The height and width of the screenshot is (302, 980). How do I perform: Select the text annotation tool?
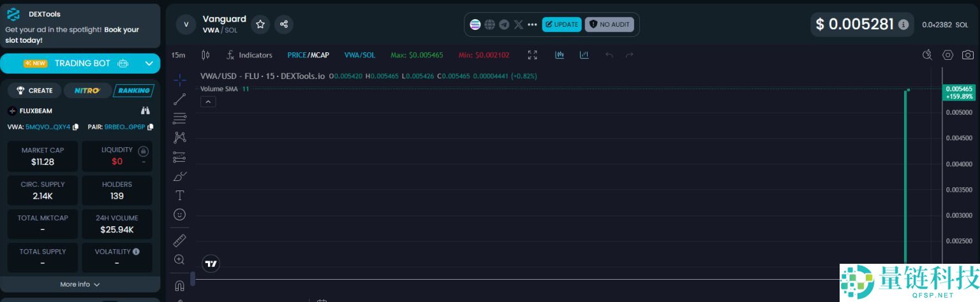click(x=180, y=195)
